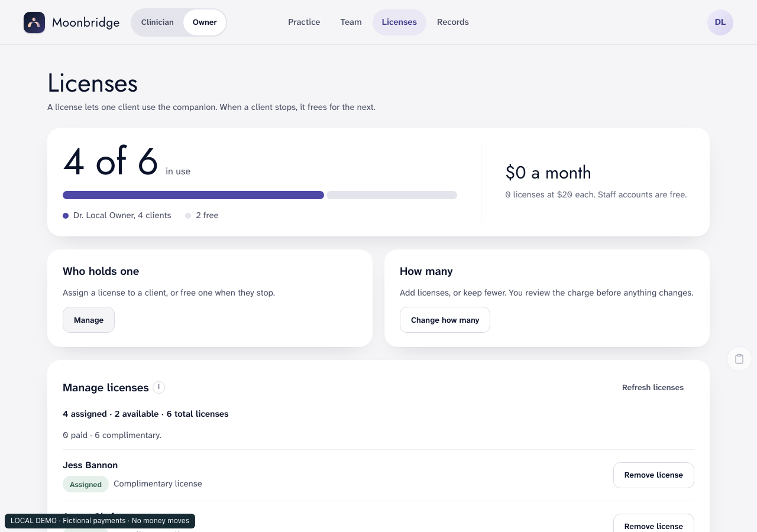Open the Practice tab
The image size is (757, 532).
[x=304, y=22]
